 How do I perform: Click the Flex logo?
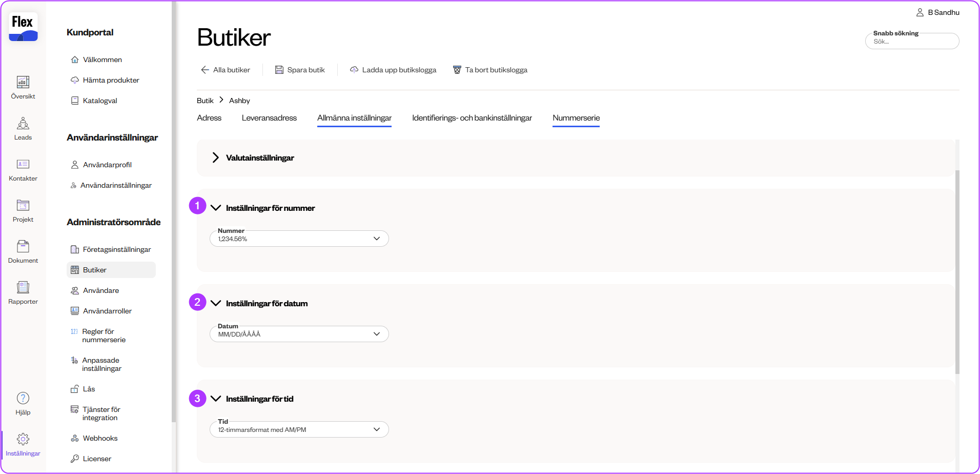pos(23,27)
